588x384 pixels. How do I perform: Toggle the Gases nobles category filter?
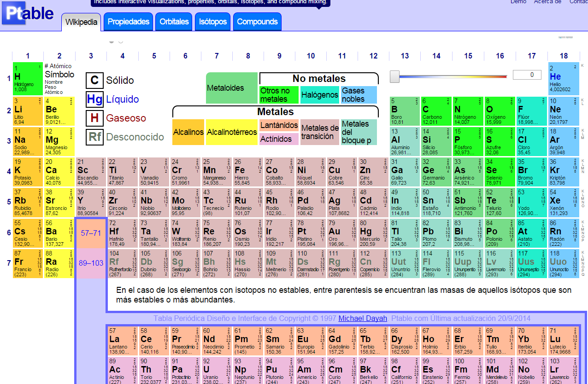coord(359,95)
